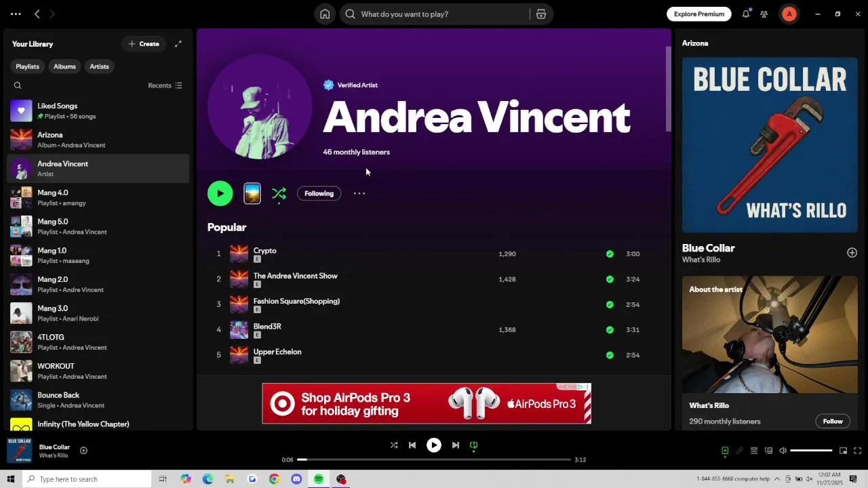Unfollow artist via the Following button
Screen dimensions: 868x488
coord(319,193)
